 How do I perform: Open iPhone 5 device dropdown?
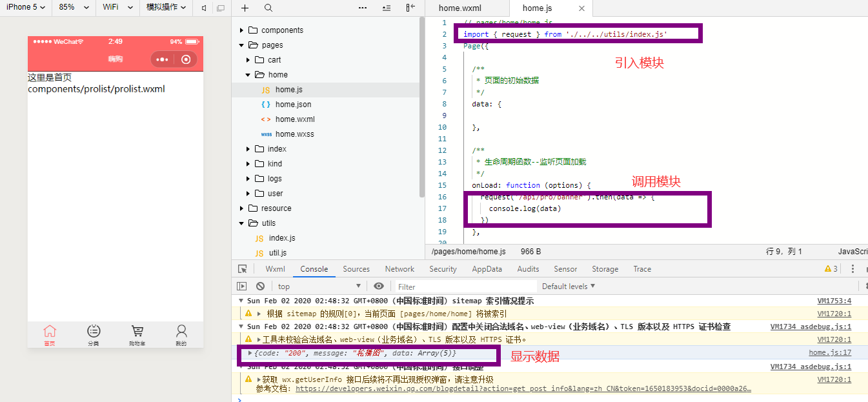pos(26,8)
